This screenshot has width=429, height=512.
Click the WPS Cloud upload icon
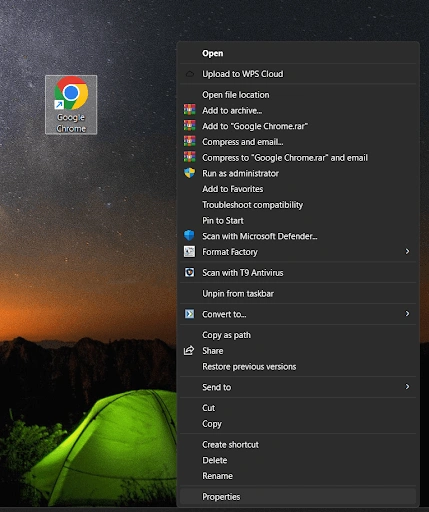click(190, 74)
